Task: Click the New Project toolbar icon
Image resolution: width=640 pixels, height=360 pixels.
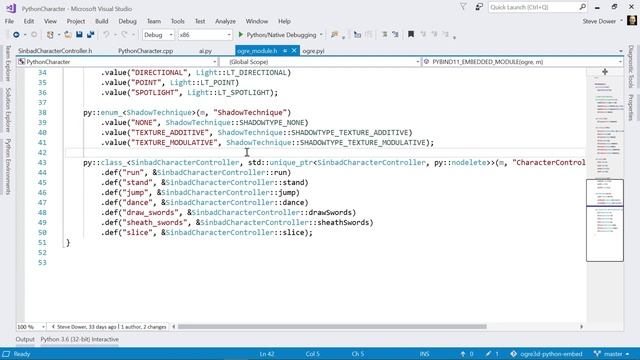Action: coord(50,35)
